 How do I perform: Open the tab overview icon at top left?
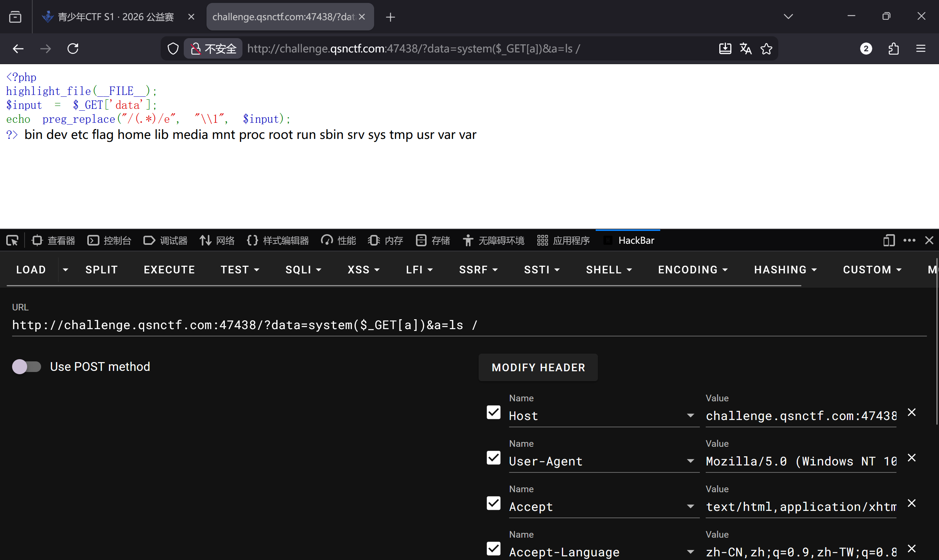tap(15, 17)
